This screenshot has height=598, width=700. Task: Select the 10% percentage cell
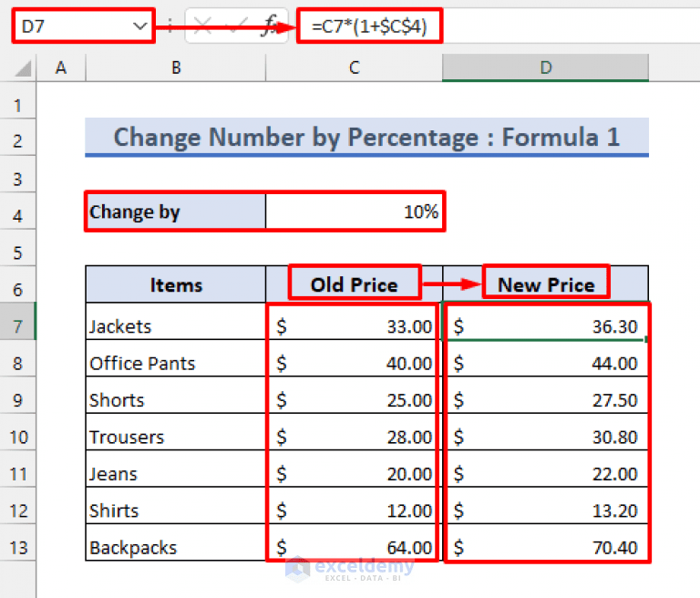pos(354,211)
